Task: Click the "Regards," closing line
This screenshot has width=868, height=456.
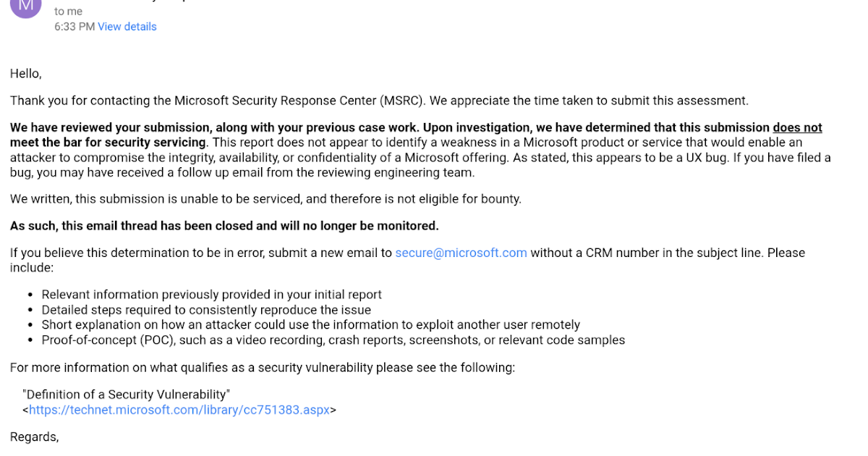Action: [34, 436]
